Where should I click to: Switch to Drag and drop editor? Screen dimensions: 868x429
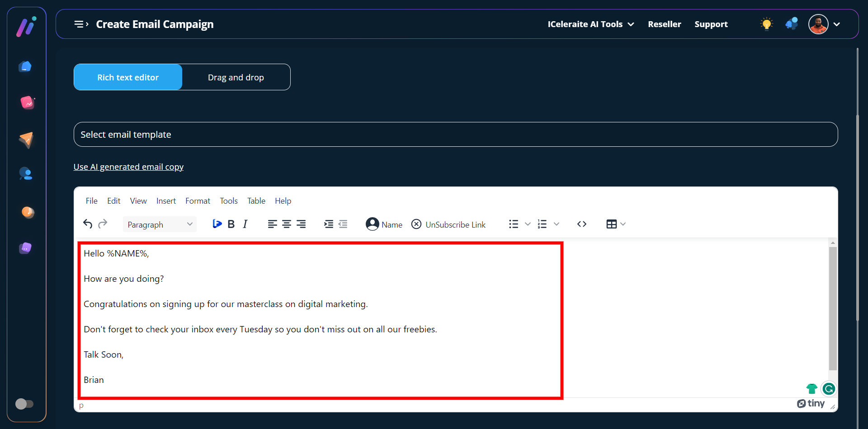(x=236, y=77)
